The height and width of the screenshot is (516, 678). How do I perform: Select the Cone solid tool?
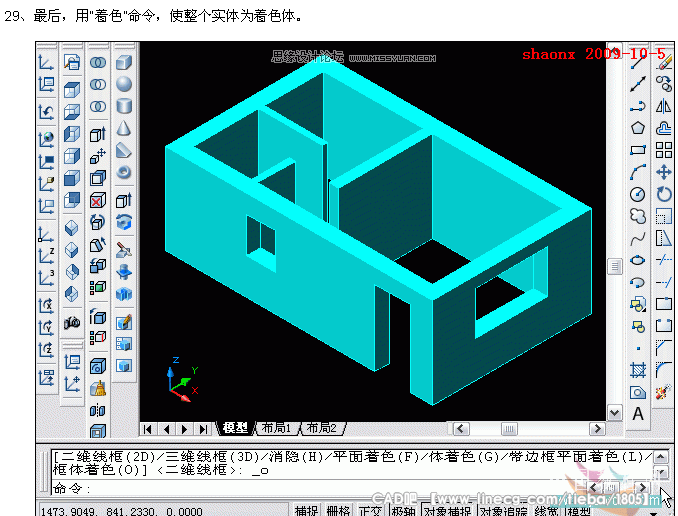tap(124, 128)
